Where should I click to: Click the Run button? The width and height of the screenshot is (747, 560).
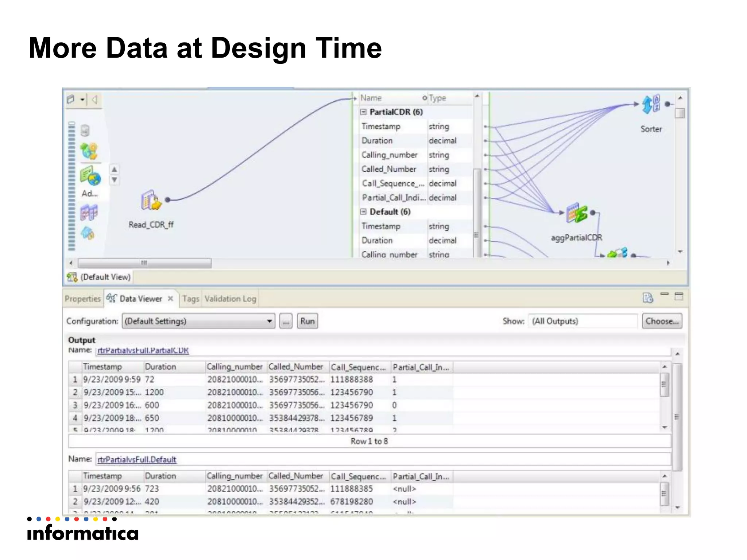pyautogui.click(x=307, y=321)
